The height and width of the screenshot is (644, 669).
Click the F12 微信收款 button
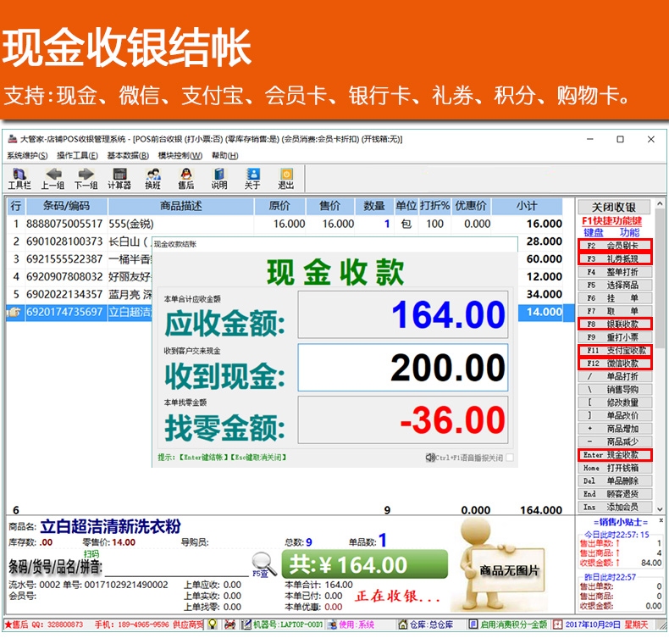pyautogui.click(x=615, y=364)
